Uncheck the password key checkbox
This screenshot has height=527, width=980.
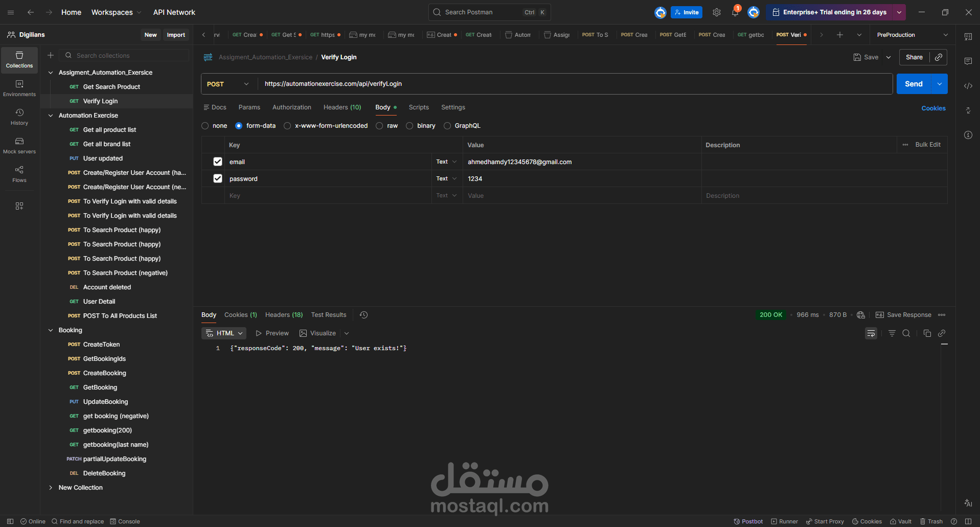point(218,178)
